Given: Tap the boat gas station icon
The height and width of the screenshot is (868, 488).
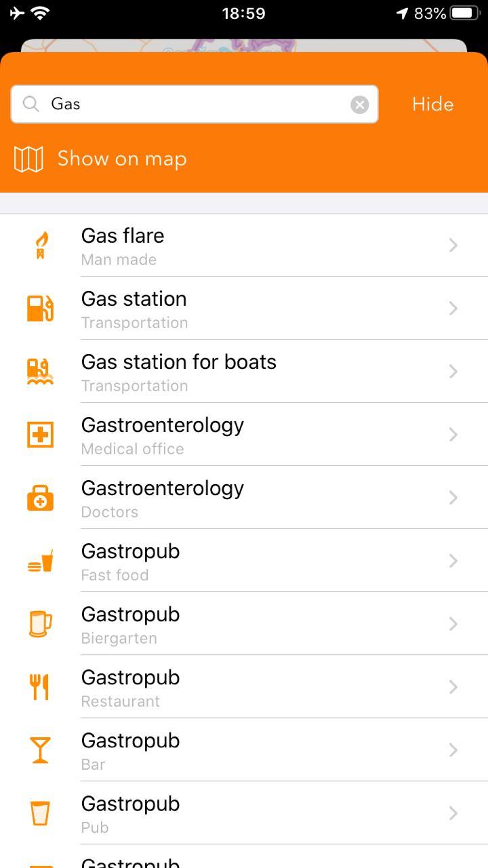Looking at the screenshot, I should (x=41, y=372).
